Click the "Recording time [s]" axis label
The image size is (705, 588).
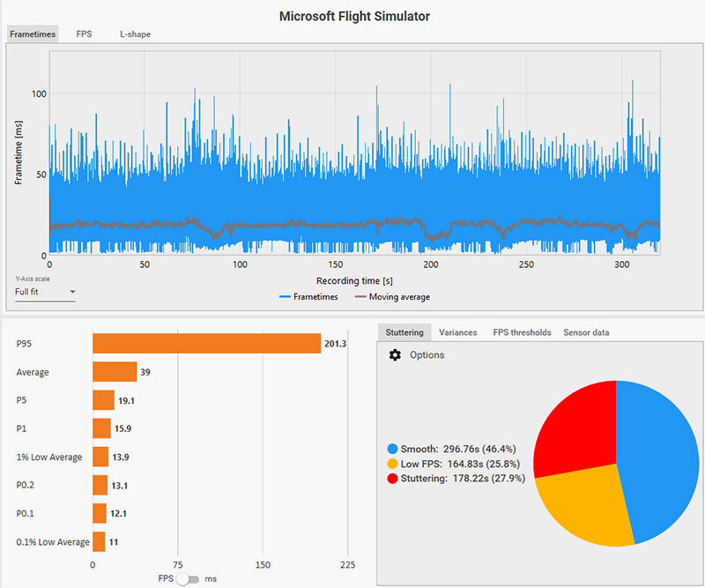(x=354, y=280)
